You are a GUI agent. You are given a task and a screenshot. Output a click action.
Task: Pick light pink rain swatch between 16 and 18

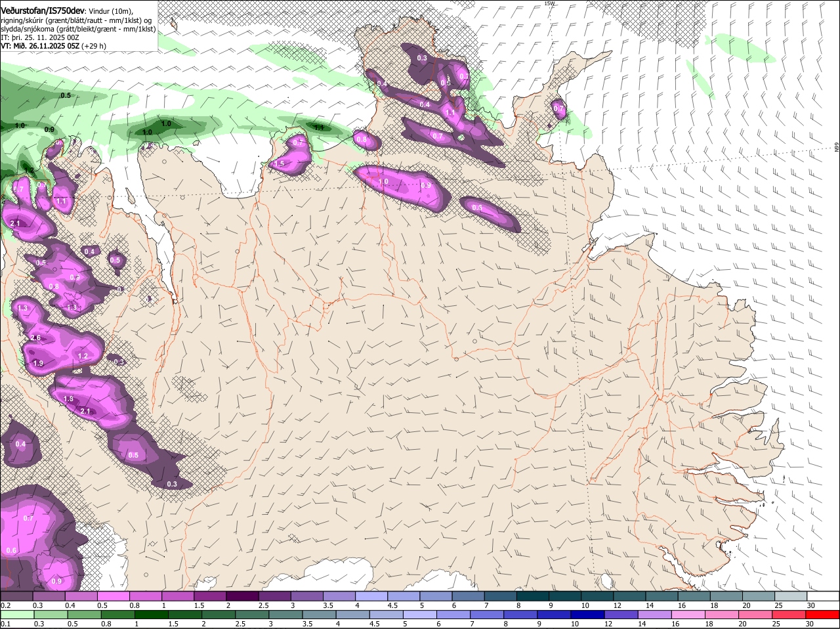(x=690, y=615)
